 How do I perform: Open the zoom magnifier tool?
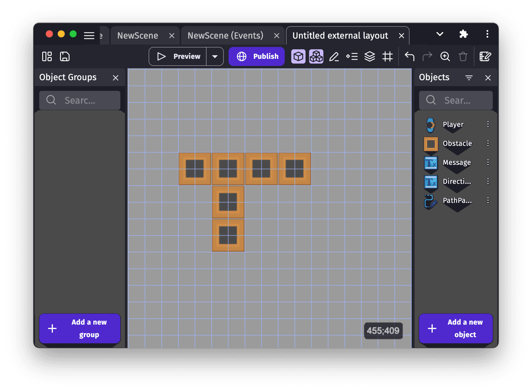445,56
